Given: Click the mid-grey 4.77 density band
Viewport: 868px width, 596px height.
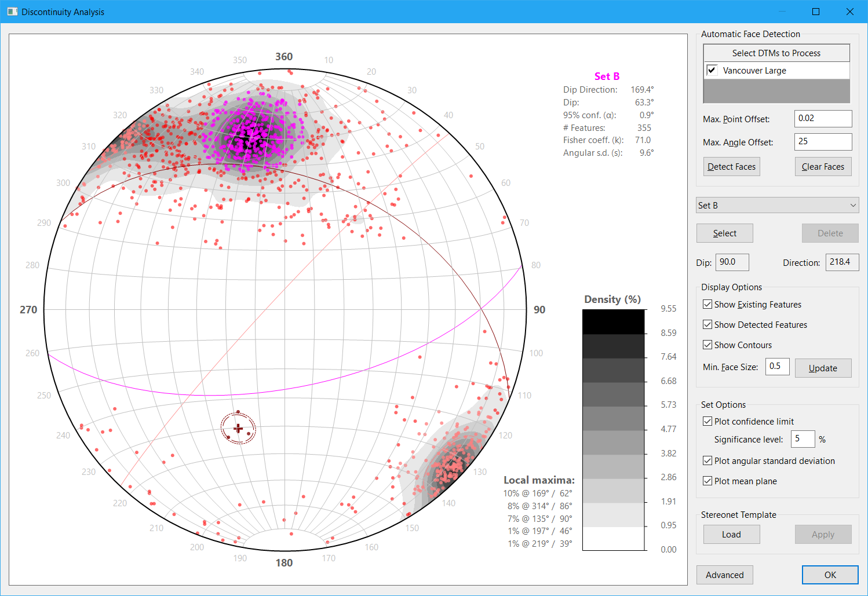Looking at the screenshot, I should [613, 442].
